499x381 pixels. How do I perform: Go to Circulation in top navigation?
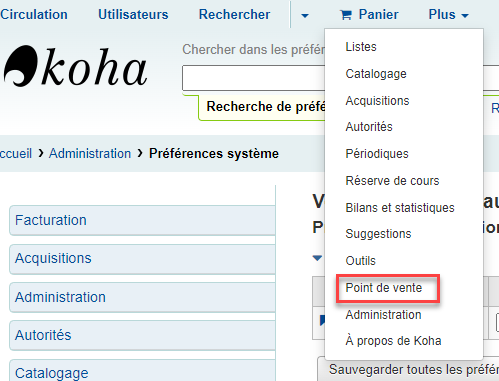34,15
